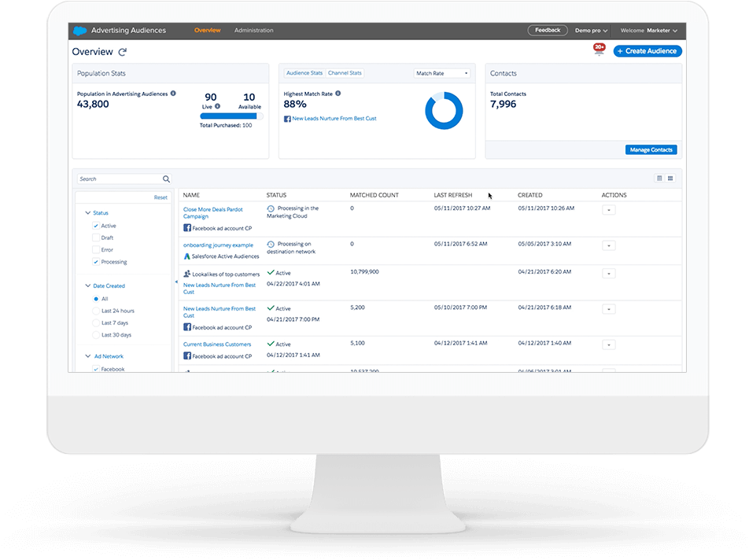The height and width of the screenshot is (560, 749).
Task: Click Facebook icon under Current Business Customers
Action: 187,356
